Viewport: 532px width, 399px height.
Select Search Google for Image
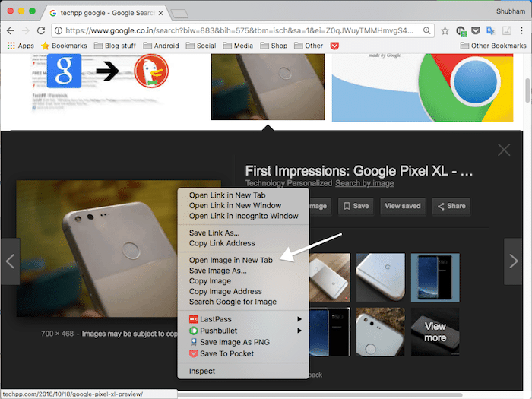coord(243,302)
